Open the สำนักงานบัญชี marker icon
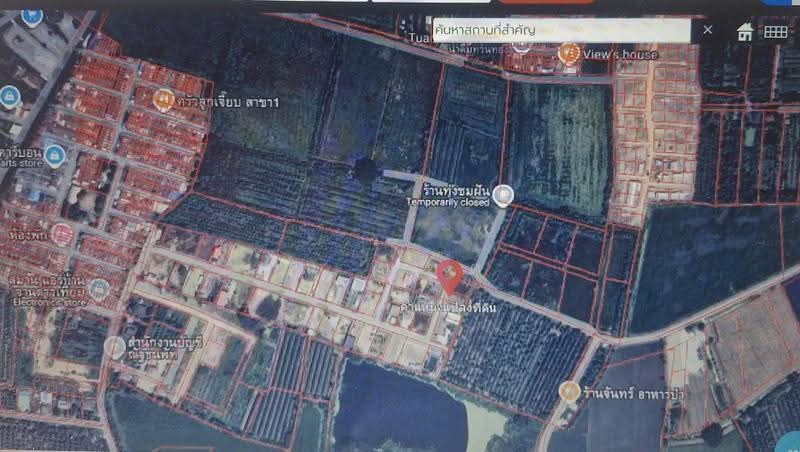Screen dimensions: 800x452 [x=115, y=347]
